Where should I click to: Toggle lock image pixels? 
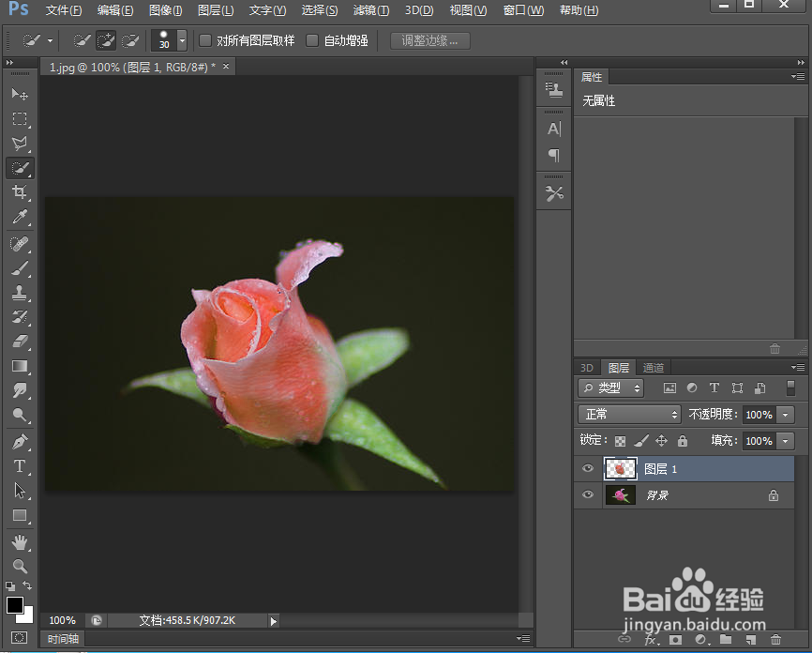(x=641, y=441)
